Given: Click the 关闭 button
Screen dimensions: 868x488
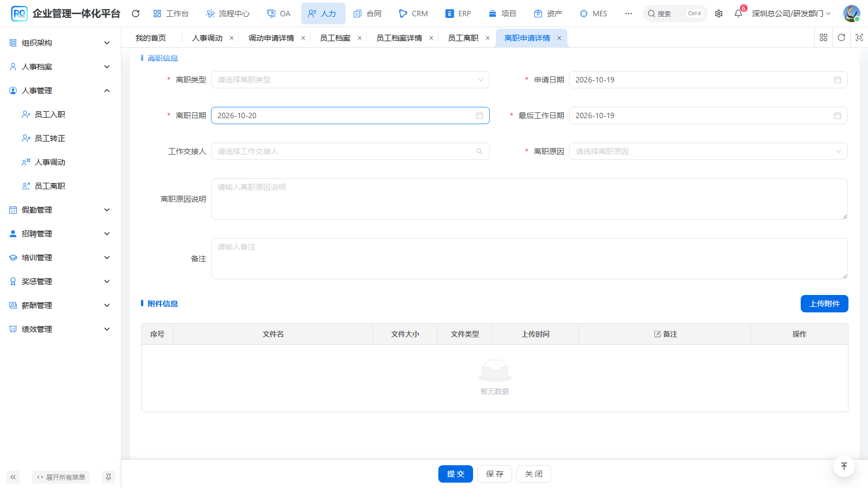Looking at the screenshot, I should [534, 474].
